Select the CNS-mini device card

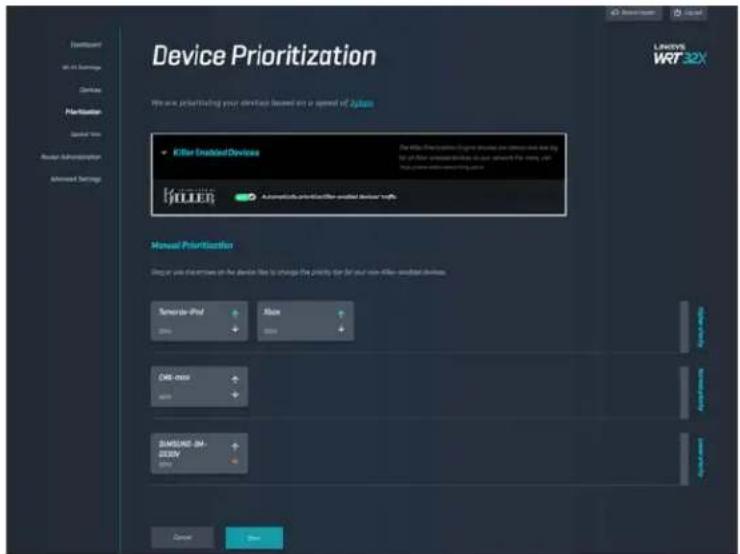coord(199,386)
